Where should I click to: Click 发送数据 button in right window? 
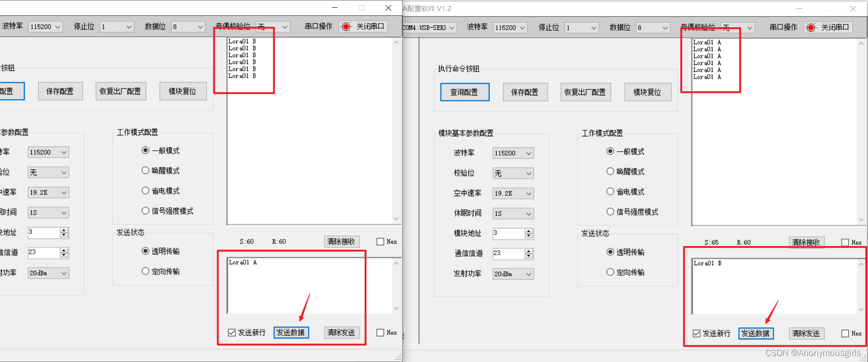756,333
